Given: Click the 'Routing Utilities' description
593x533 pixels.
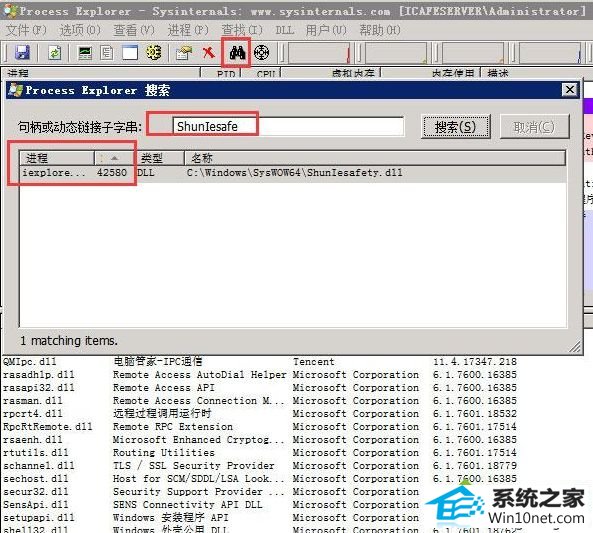Looking at the screenshot, I should tap(164, 452).
